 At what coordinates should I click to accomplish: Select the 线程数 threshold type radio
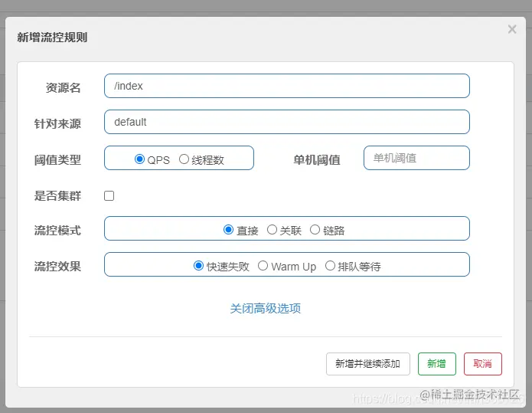coord(184,159)
